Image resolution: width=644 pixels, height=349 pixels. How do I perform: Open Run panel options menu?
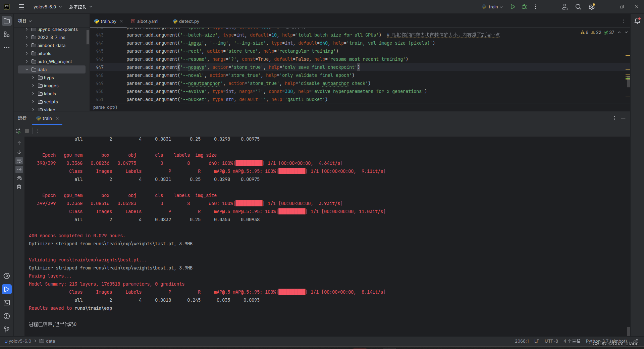[614, 118]
